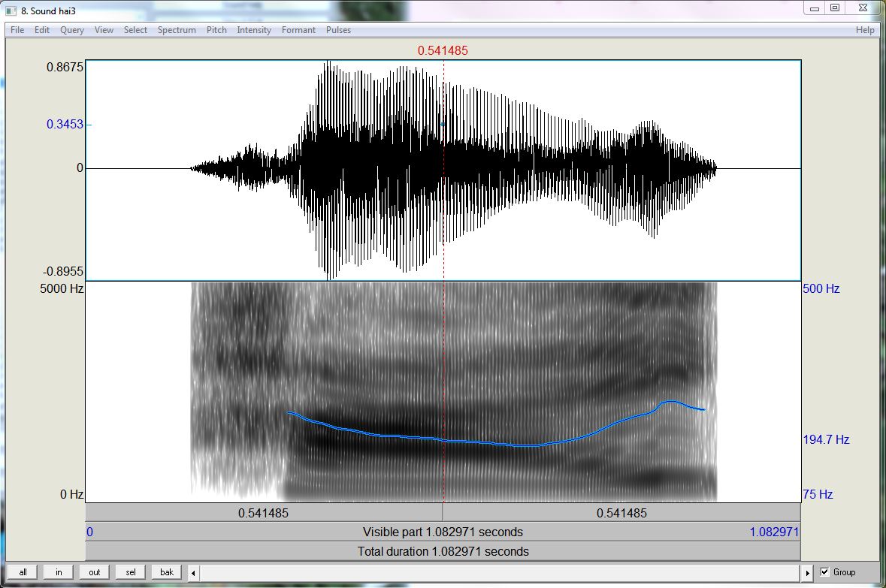Open the Intensity menu
The width and height of the screenshot is (886, 588).
[254, 30]
